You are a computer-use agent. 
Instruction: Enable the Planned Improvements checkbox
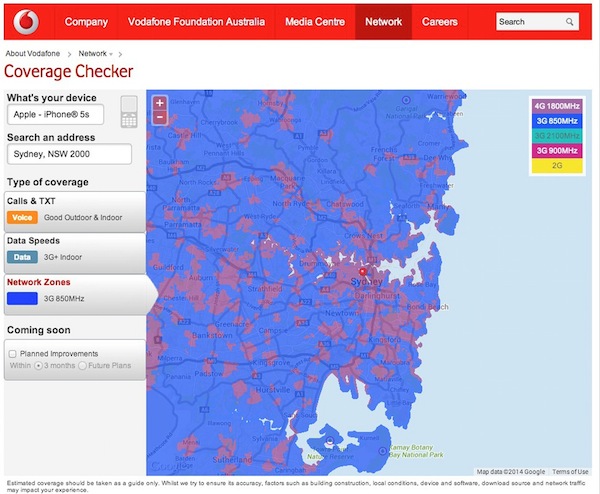[13, 354]
